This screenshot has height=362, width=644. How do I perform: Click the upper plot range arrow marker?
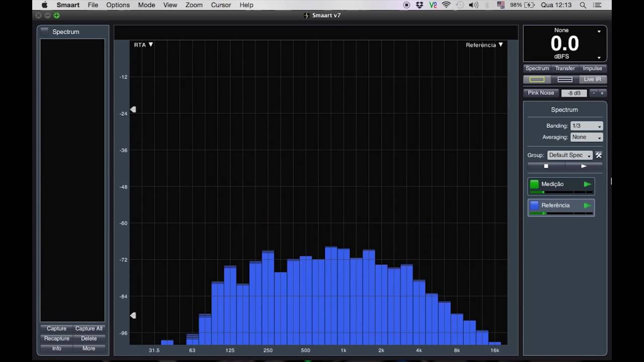pyautogui.click(x=133, y=109)
